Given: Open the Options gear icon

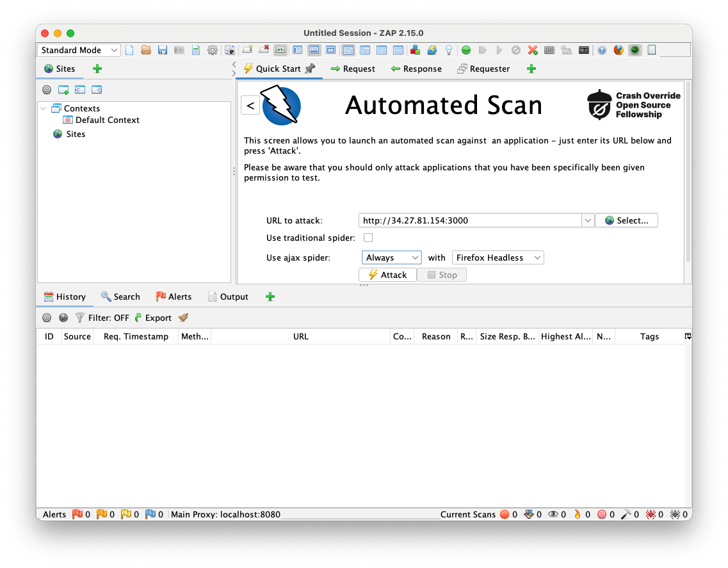Looking at the screenshot, I should point(213,50).
